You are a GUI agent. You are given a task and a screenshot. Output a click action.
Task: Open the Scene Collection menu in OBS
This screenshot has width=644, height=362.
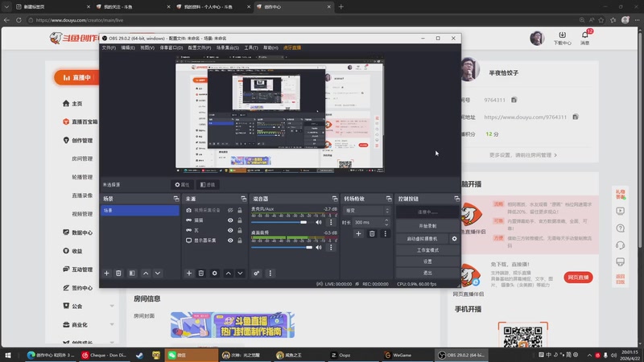228,47
